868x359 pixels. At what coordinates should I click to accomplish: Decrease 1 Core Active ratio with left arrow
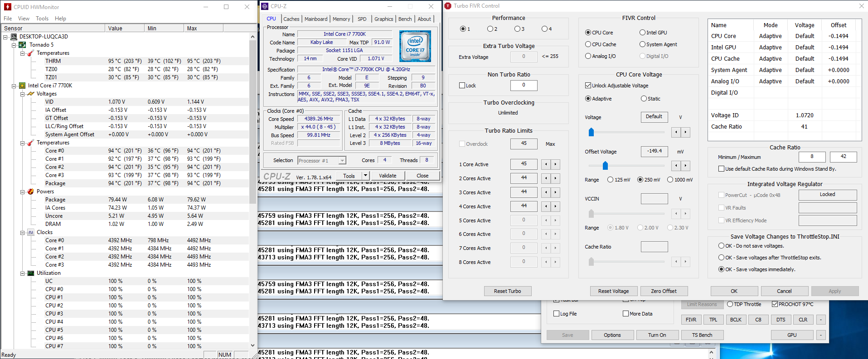pyautogui.click(x=546, y=164)
